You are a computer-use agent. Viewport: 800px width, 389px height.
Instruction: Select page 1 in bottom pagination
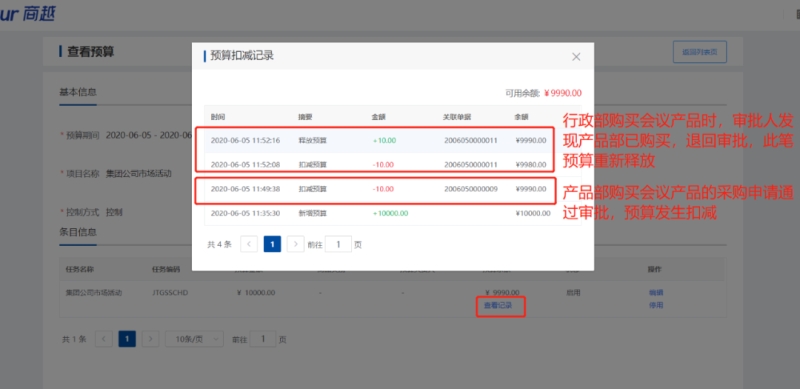coord(127,339)
